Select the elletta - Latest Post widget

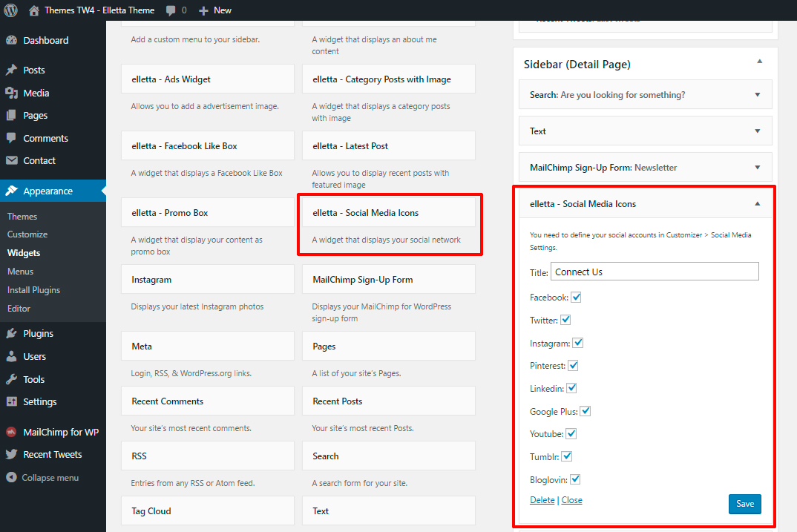click(x=389, y=146)
